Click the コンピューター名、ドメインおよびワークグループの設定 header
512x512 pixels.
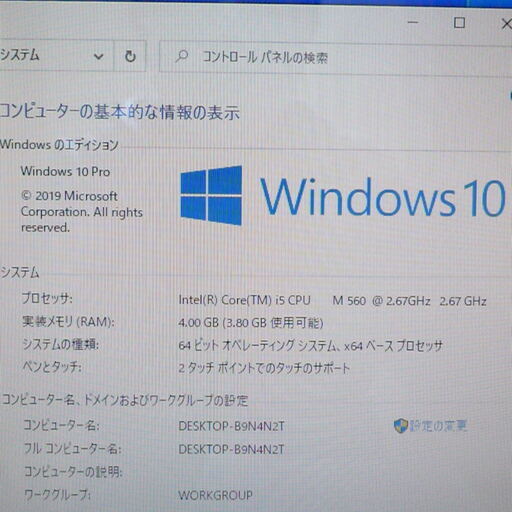click(125, 400)
